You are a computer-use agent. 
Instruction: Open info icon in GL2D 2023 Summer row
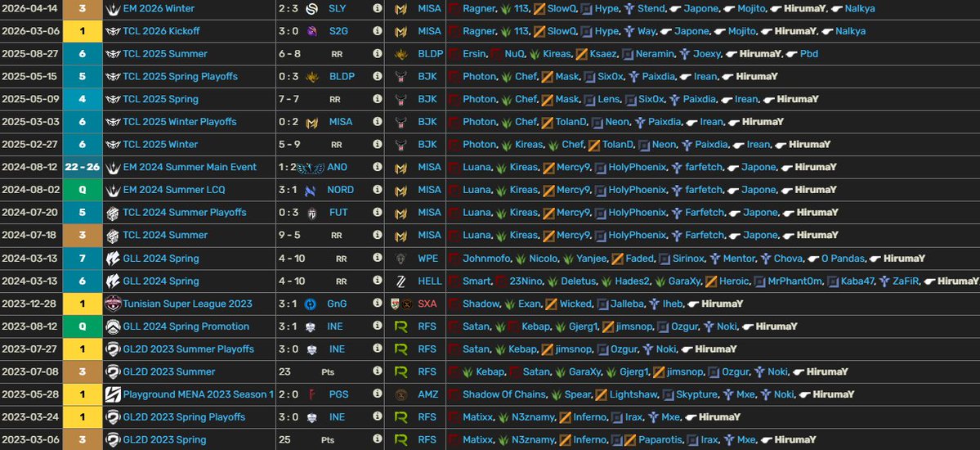pos(378,371)
